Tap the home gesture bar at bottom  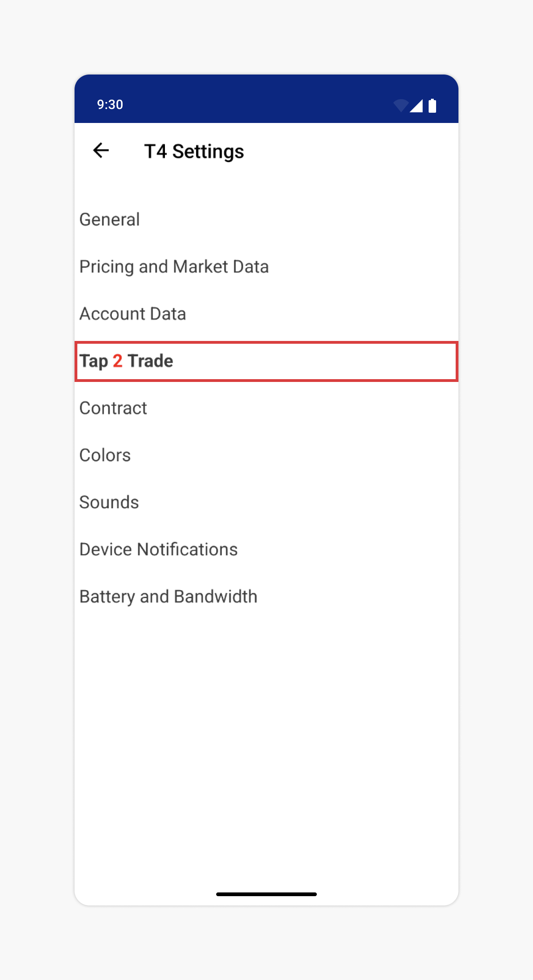click(266, 894)
